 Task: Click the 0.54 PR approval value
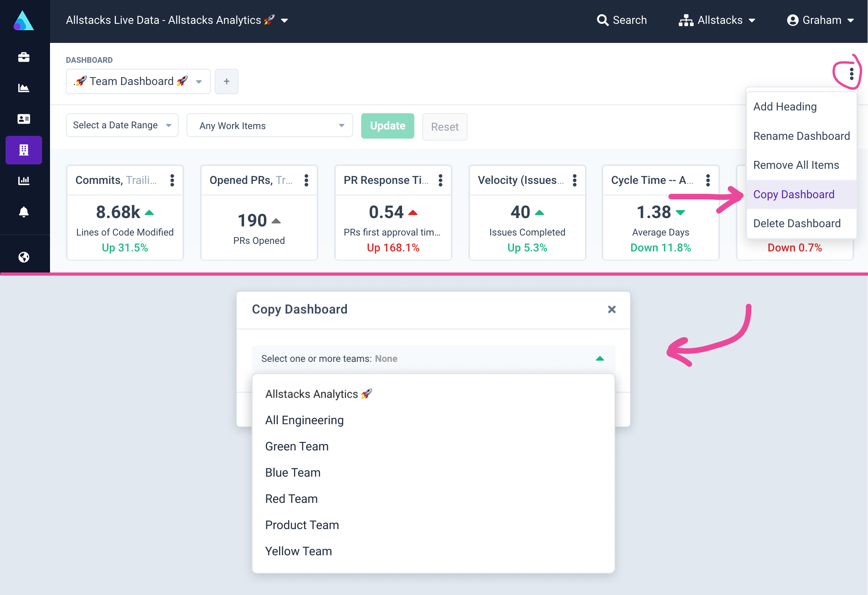tap(386, 212)
